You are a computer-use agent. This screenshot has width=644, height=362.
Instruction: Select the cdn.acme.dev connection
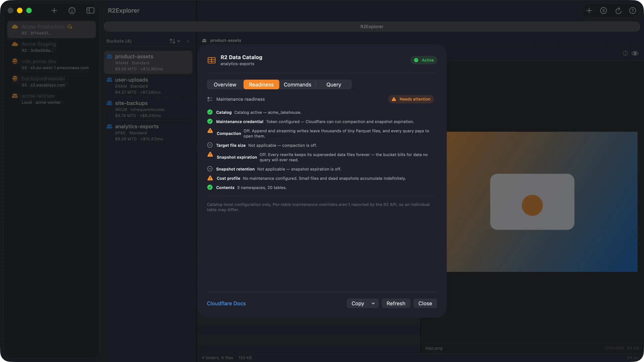(x=51, y=64)
